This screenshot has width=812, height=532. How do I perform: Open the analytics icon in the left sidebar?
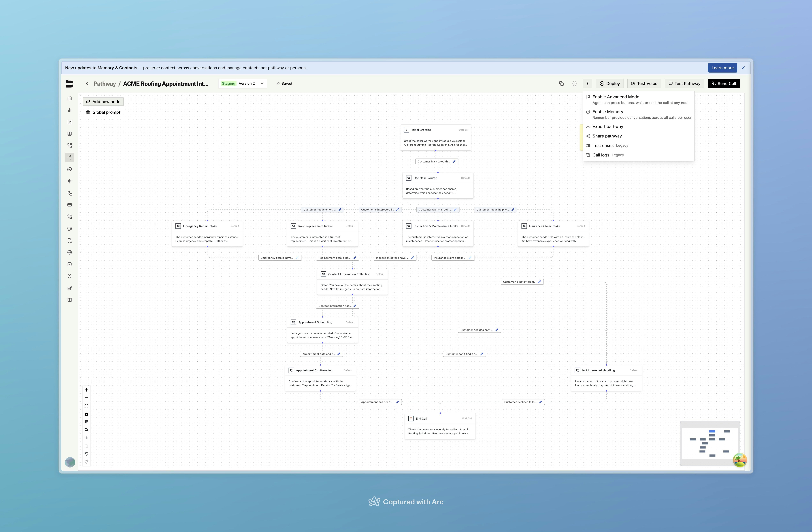point(70,110)
